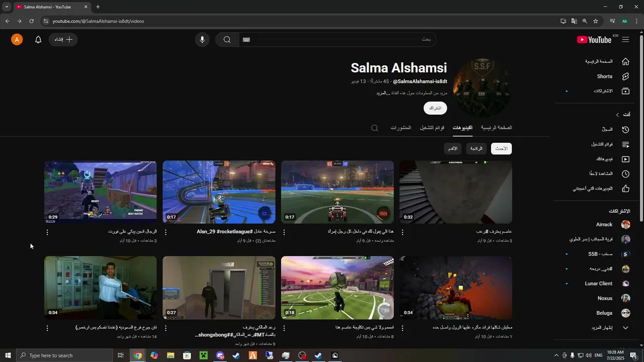The image size is (644, 362).
Task: Click the YouTube logo
Action: [x=594, y=40]
